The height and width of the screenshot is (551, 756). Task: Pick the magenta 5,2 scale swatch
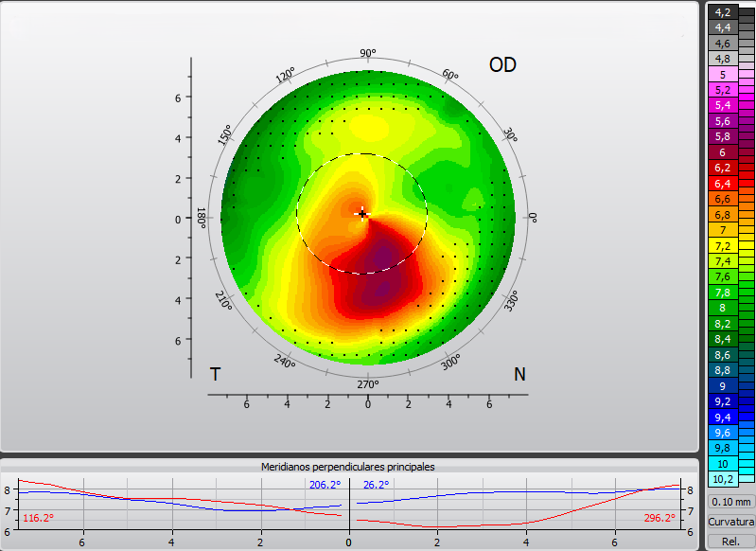723,90
